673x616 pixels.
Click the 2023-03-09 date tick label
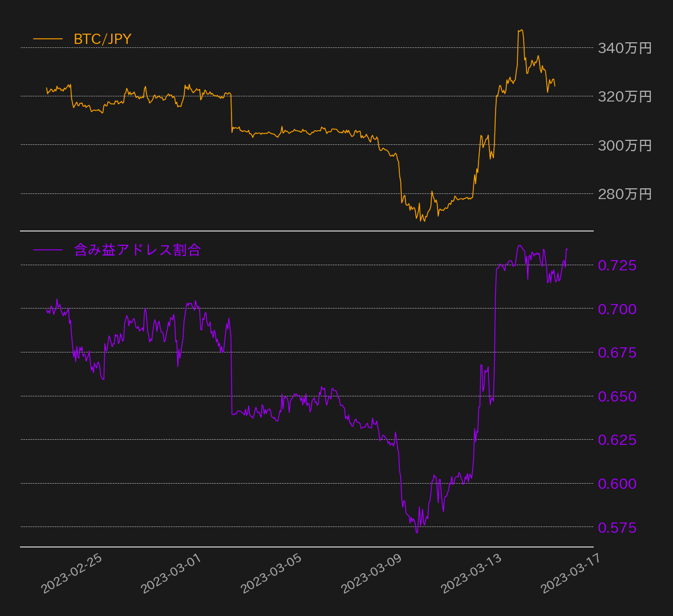click(371, 573)
